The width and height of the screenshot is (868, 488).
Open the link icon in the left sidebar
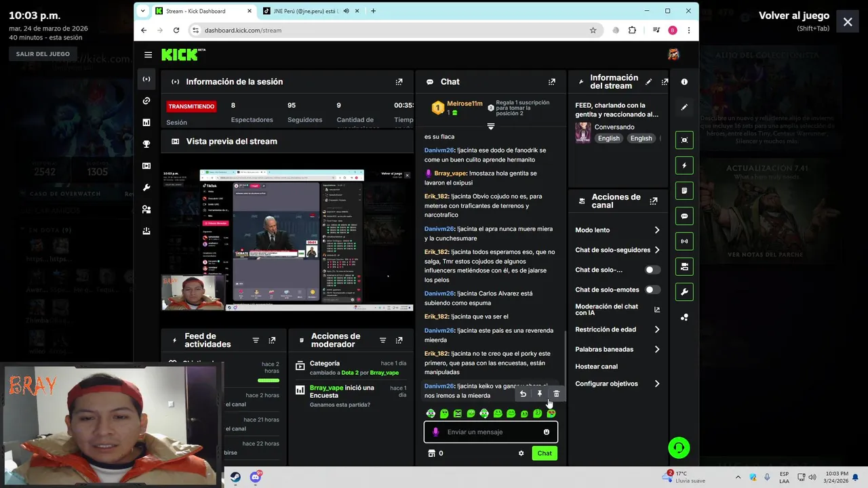146,101
